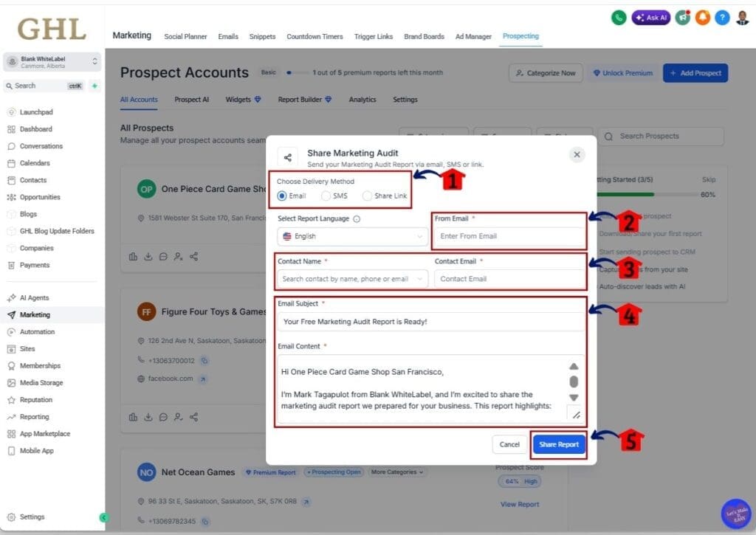Click the notifications bell icon

tap(703, 17)
